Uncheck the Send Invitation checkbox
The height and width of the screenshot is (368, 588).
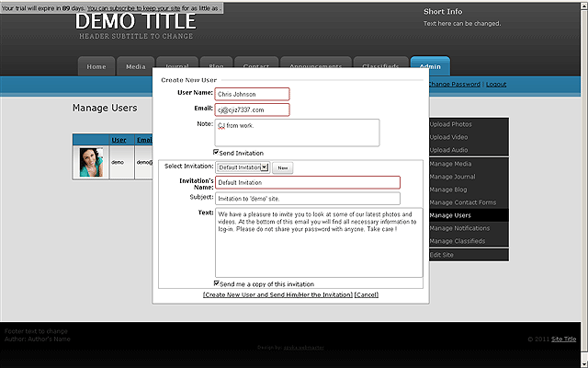click(x=216, y=153)
